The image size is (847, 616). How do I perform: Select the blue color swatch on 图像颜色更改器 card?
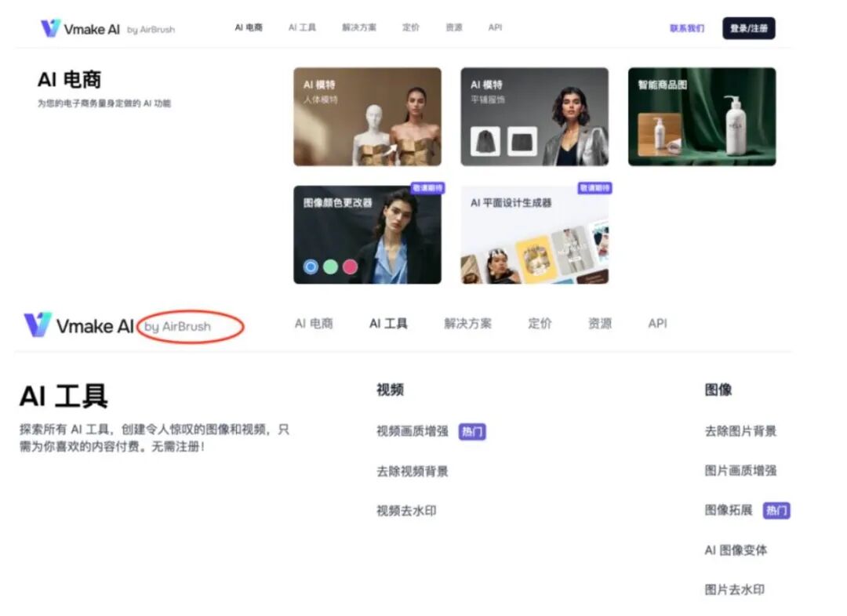[x=310, y=266]
